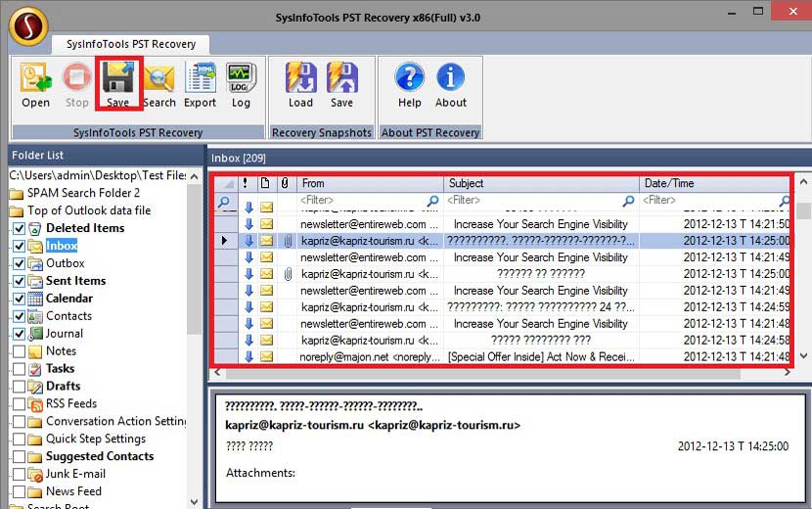Check the Suggested Contacts checkbox
Screen dimensions: 812x509
click(x=19, y=457)
